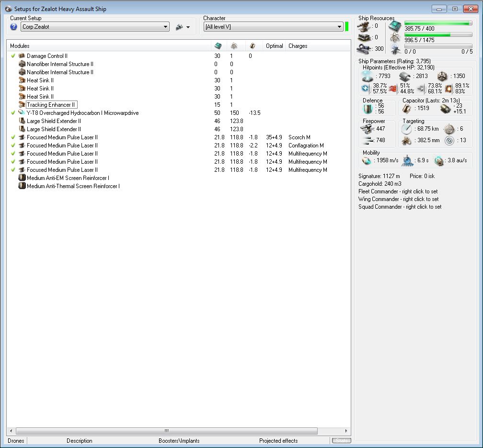The width and height of the screenshot is (483, 448).
Task: Open the Drones tab
Action: point(16,441)
